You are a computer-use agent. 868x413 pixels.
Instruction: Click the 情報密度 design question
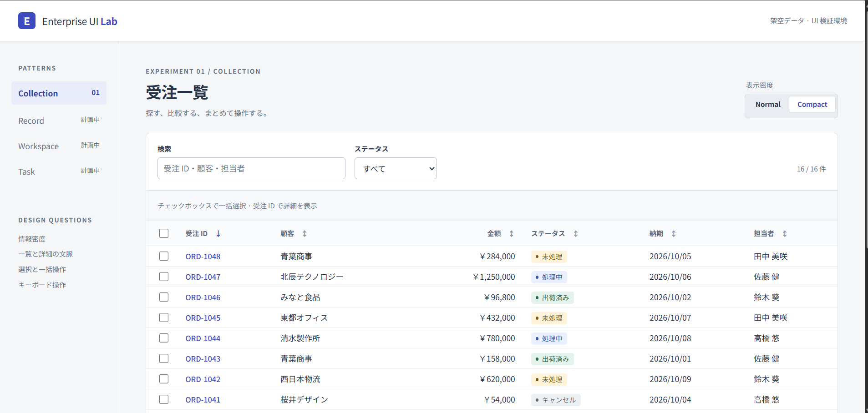32,239
